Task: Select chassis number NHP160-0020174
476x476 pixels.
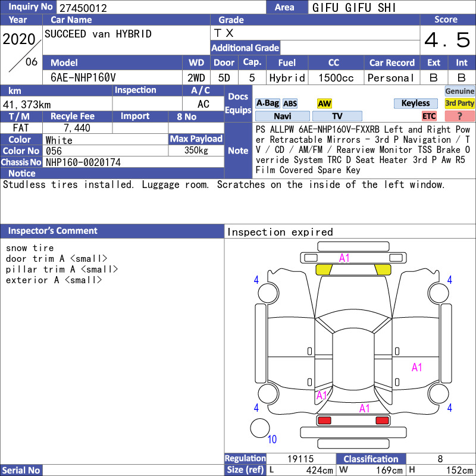Action: click(83, 162)
